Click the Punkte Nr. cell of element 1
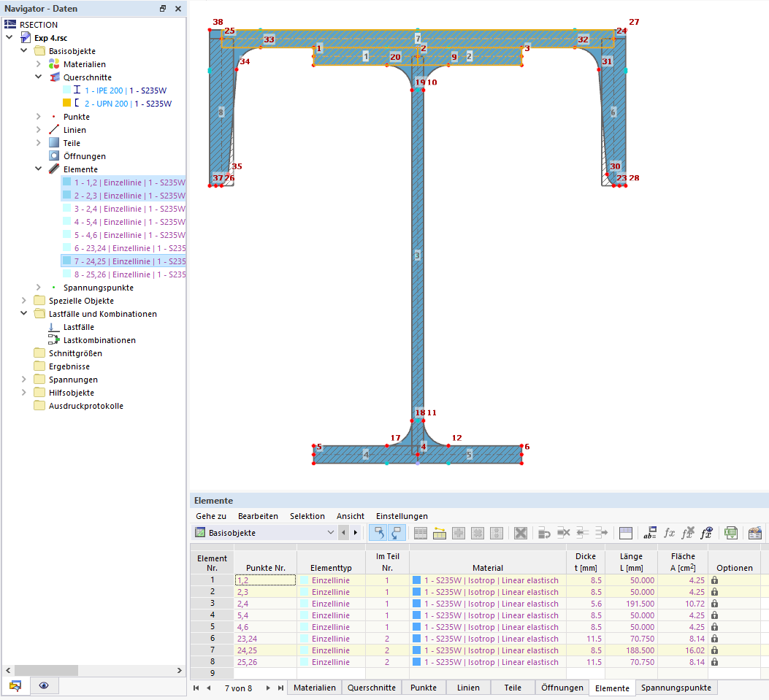769x700 pixels. (265, 580)
